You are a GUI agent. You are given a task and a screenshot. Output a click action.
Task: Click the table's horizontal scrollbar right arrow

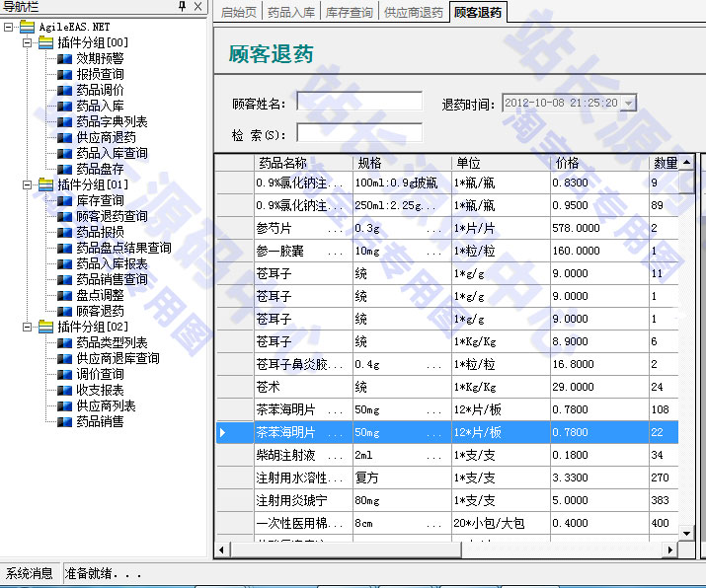click(670, 550)
